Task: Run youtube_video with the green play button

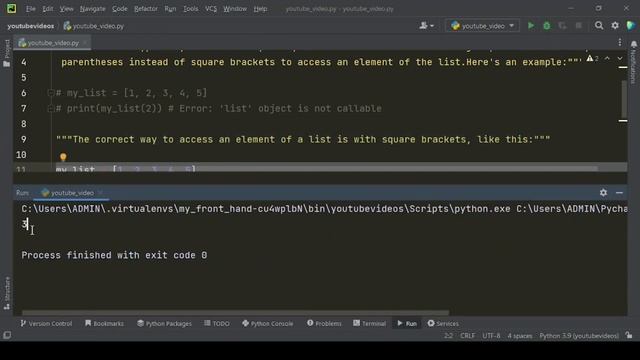Action: click(531, 26)
